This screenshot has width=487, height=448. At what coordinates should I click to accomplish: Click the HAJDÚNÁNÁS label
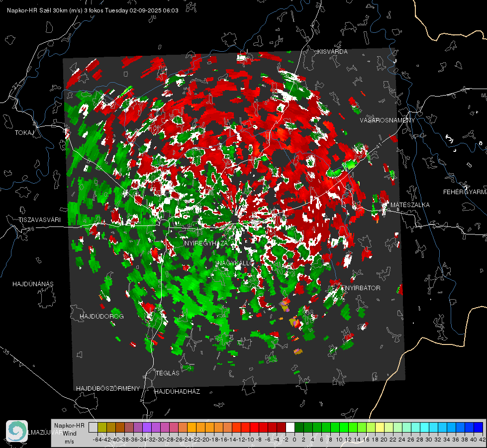[33, 284]
